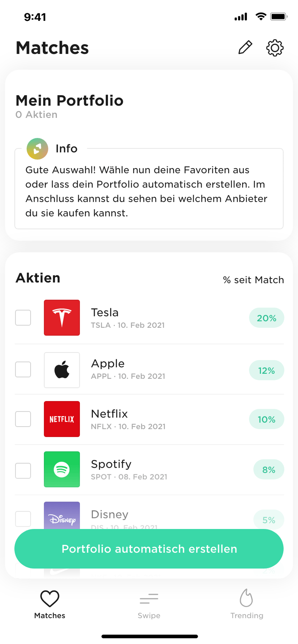
Task: Tap Apple's 12% gain badge
Action: 266,371
